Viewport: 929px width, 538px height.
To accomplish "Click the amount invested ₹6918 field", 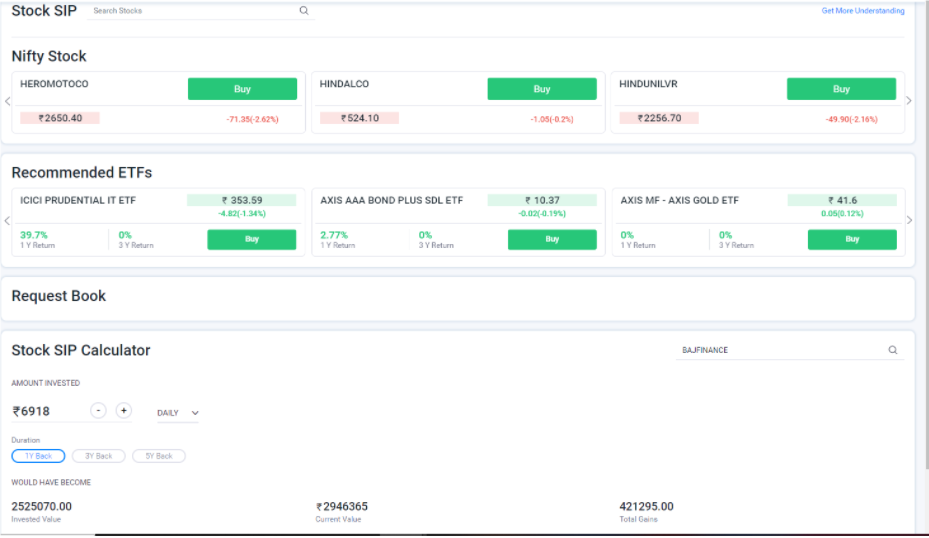I will (x=45, y=411).
